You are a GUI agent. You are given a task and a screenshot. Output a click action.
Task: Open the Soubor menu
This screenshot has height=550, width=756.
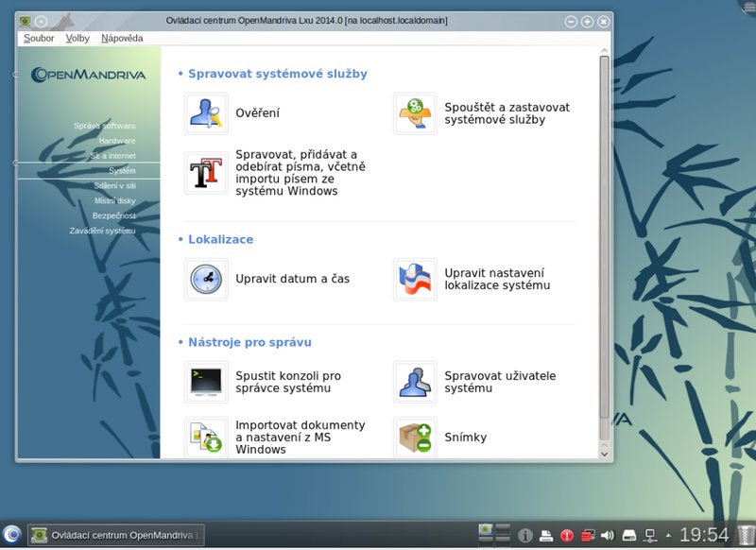(x=39, y=38)
